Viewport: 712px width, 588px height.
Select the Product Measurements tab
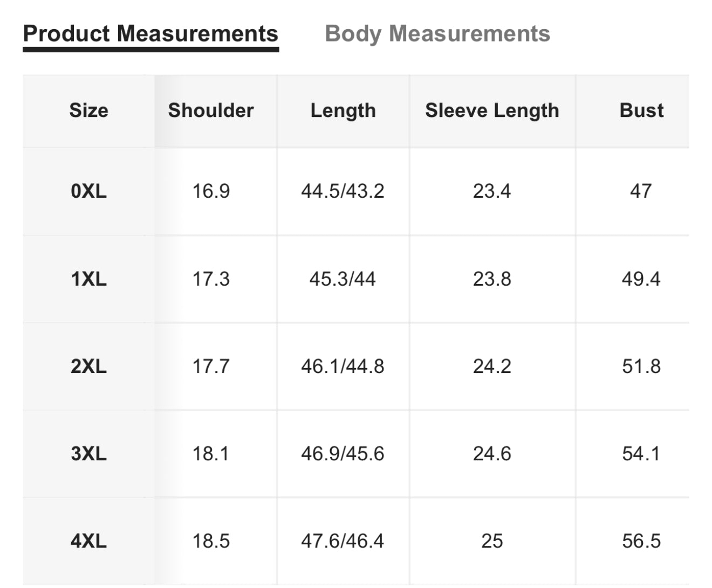(x=150, y=33)
